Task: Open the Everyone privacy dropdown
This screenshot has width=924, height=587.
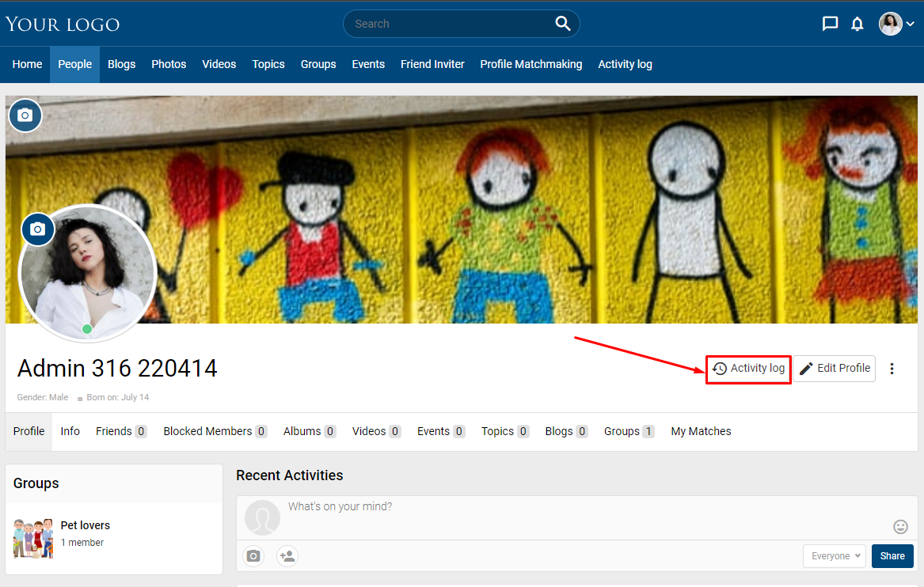Action: pyautogui.click(x=835, y=556)
